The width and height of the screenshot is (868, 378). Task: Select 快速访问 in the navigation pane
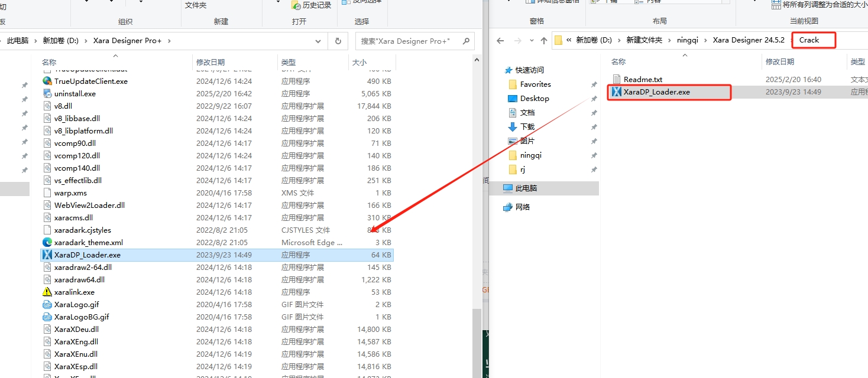pyautogui.click(x=530, y=70)
